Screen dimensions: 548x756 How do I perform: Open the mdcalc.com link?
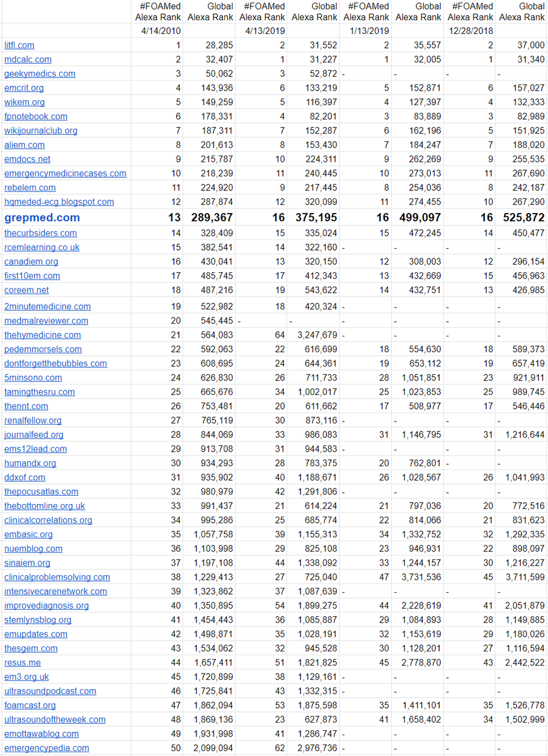click(x=28, y=59)
